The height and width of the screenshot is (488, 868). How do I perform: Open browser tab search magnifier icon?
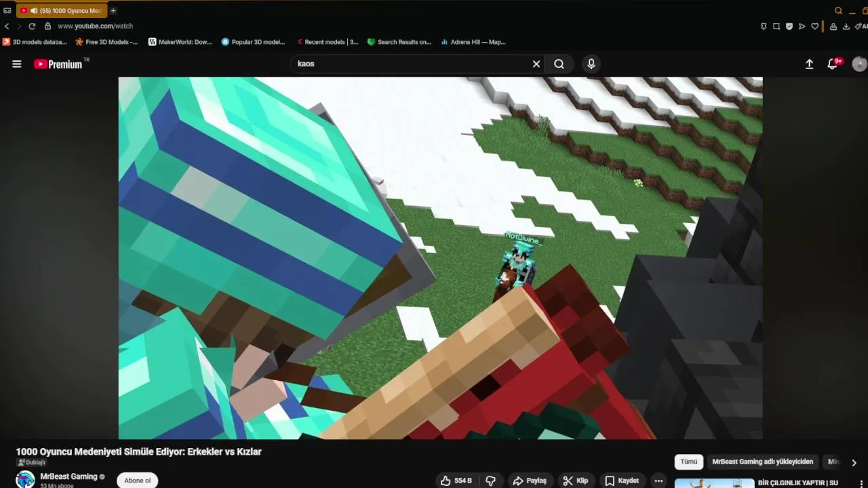point(838,10)
